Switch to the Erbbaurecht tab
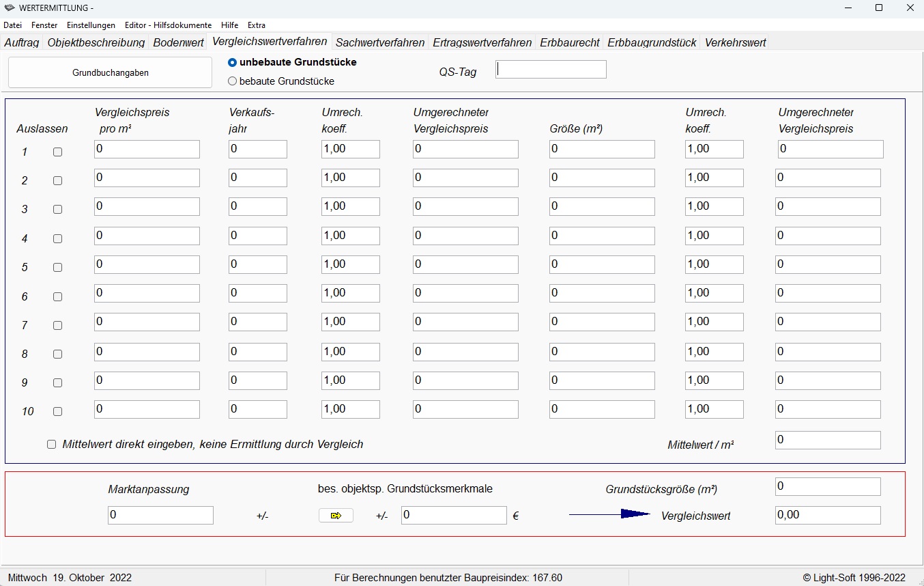 click(x=570, y=42)
